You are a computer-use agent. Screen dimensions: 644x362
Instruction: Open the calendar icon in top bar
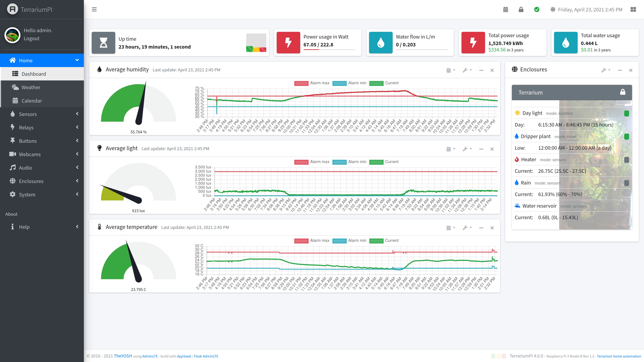pos(505,10)
